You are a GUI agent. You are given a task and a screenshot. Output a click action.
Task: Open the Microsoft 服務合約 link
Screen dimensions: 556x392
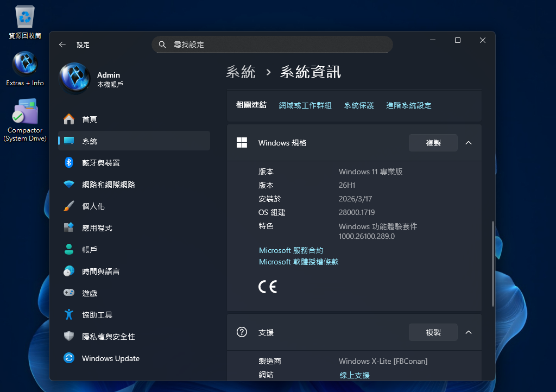coord(291,250)
